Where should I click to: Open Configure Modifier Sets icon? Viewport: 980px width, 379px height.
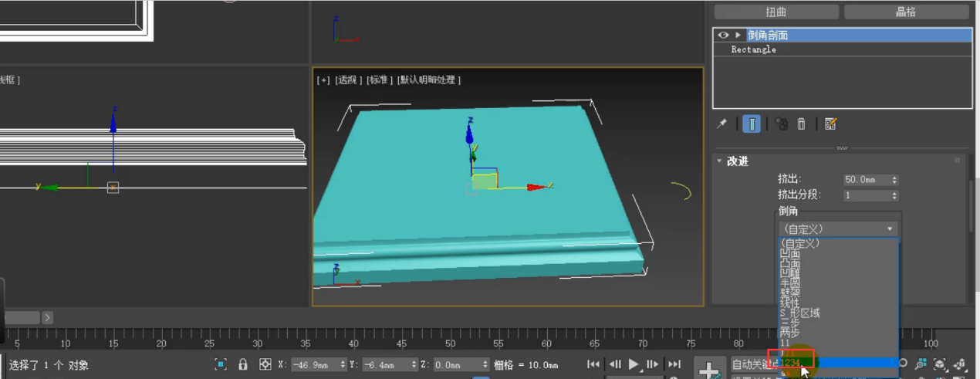[831, 124]
